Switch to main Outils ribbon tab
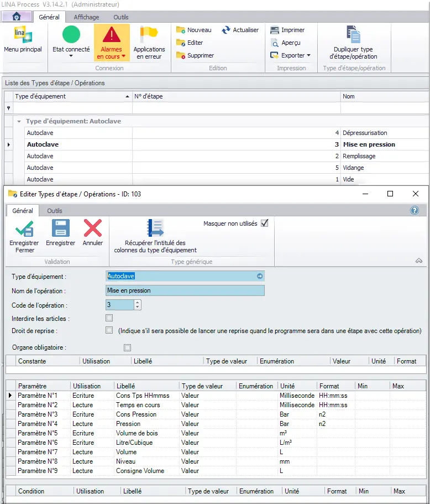The width and height of the screenshot is (430, 504). tap(120, 17)
